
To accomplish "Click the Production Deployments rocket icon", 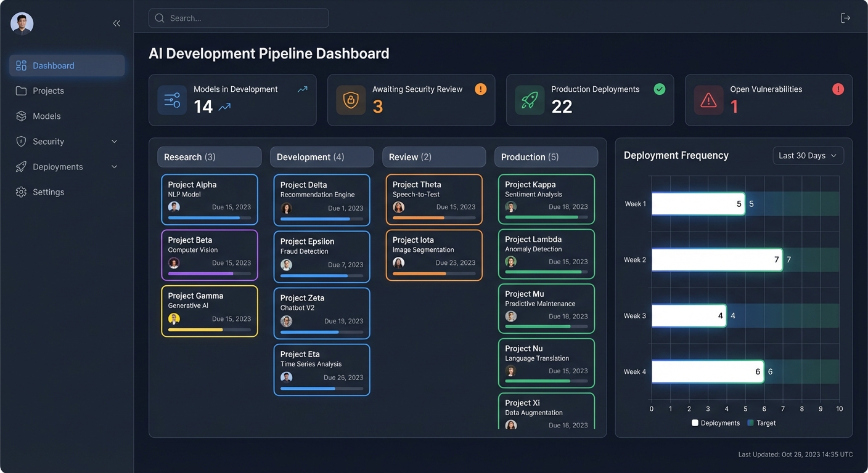I will point(529,100).
